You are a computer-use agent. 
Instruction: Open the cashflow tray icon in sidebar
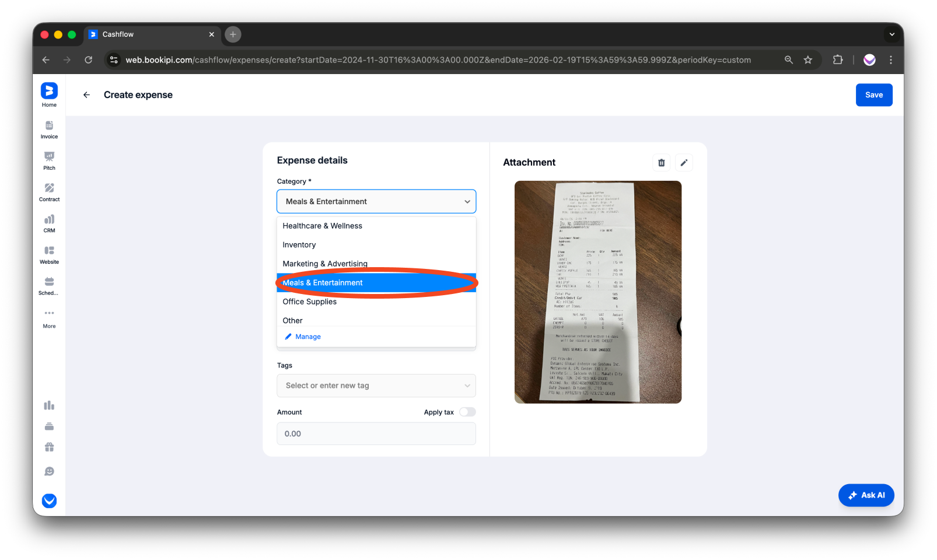[49, 426]
